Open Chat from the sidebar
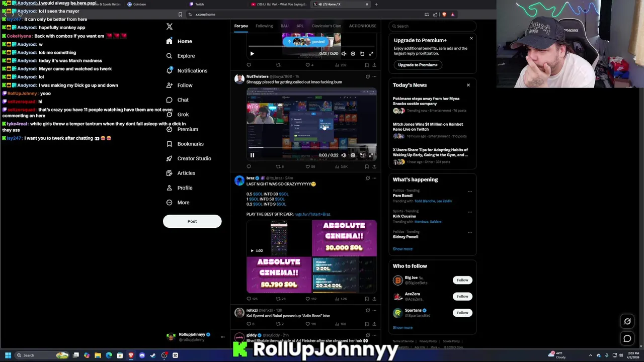Viewport: 644px width, 362px height. [177, 100]
